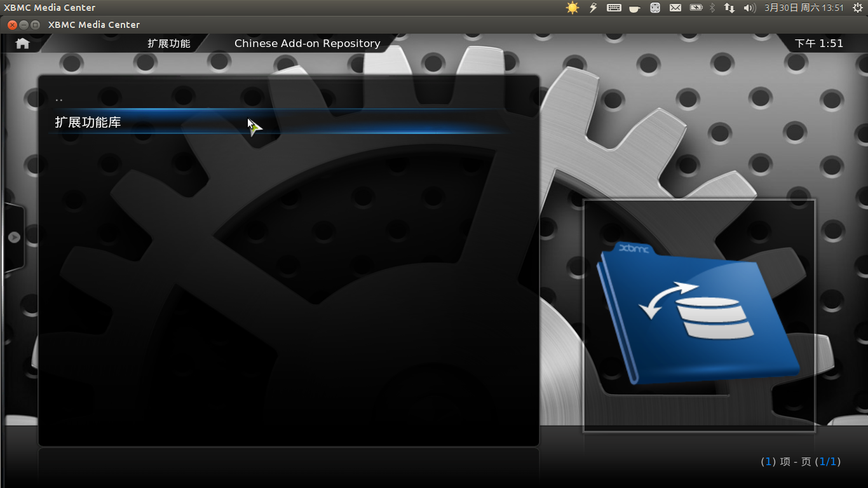Open the sound volume indicator
This screenshot has width=868, height=488.
[750, 8]
